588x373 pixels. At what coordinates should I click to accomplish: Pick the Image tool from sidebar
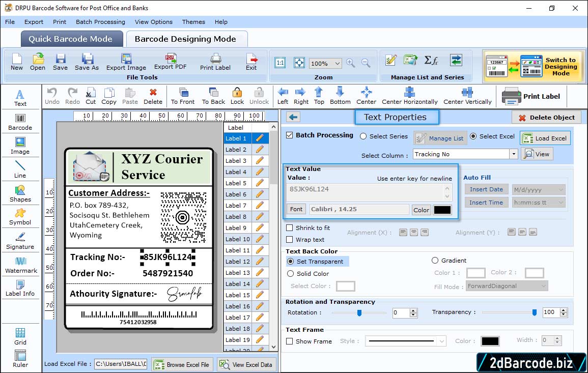(x=20, y=146)
